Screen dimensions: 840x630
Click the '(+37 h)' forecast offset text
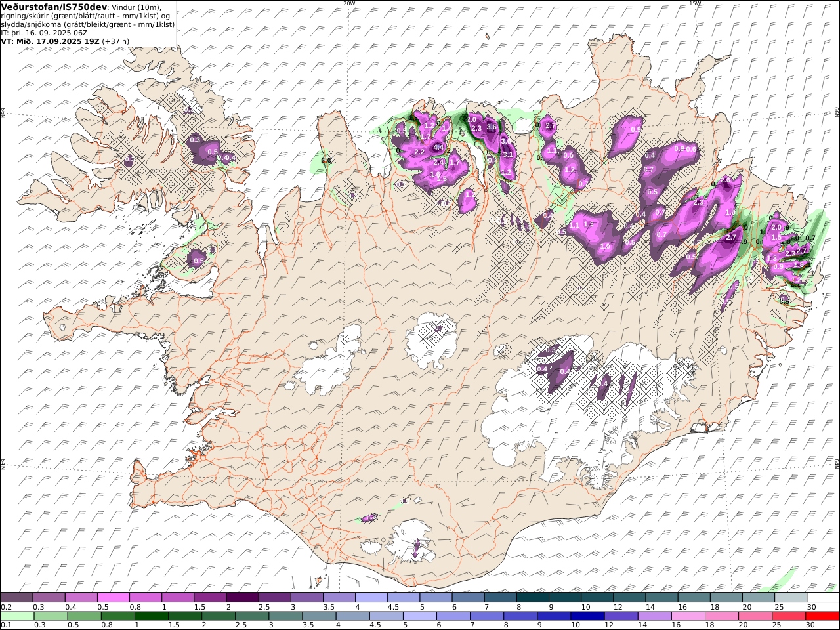coord(115,41)
